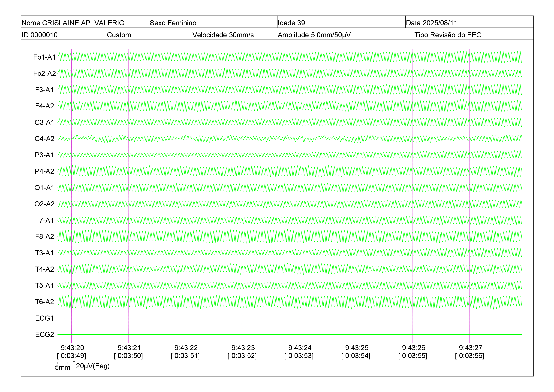Select the T5-A1 channel label
The width and height of the screenshot is (554, 392).
coord(44,286)
